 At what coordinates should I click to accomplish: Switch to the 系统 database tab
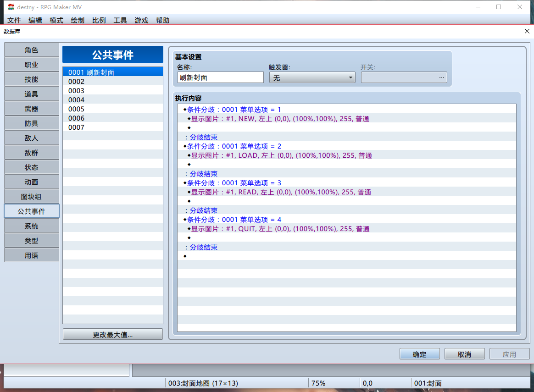click(31, 226)
